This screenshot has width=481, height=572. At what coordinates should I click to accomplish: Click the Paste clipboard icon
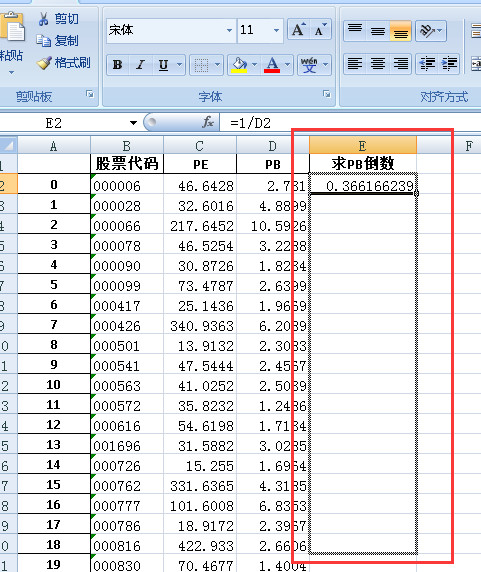12,26
